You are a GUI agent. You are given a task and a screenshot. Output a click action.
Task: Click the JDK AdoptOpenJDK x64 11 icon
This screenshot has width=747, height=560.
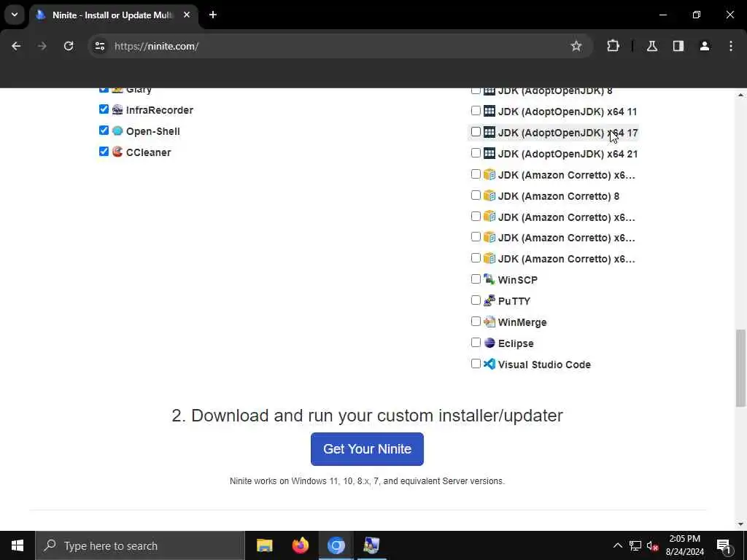[489, 111]
